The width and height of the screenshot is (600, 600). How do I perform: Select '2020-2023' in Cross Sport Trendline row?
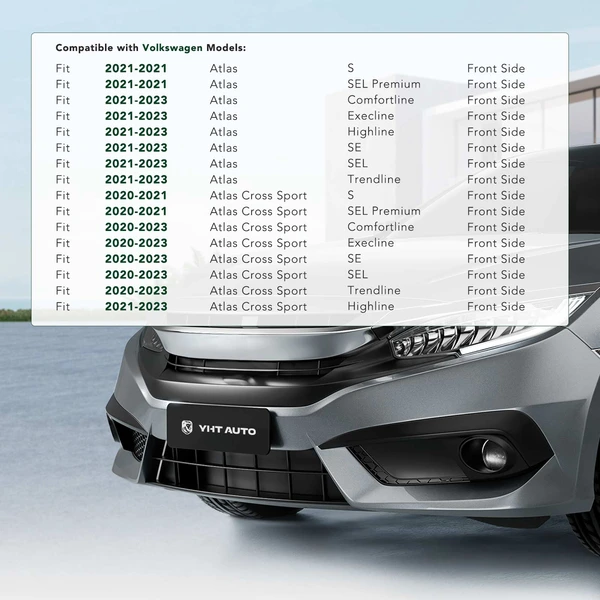(136, 291)
